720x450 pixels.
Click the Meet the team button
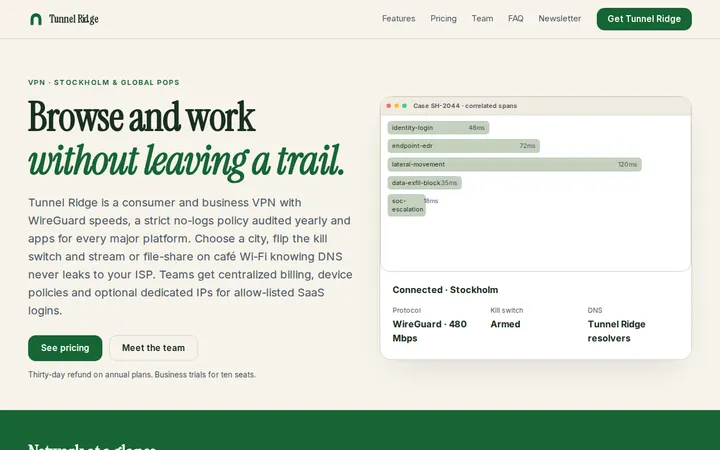click(x=153, y=348)
